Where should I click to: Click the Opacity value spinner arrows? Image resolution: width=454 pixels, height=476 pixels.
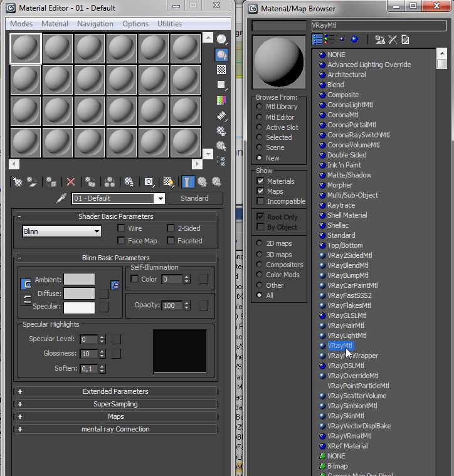tap(187, 305)
